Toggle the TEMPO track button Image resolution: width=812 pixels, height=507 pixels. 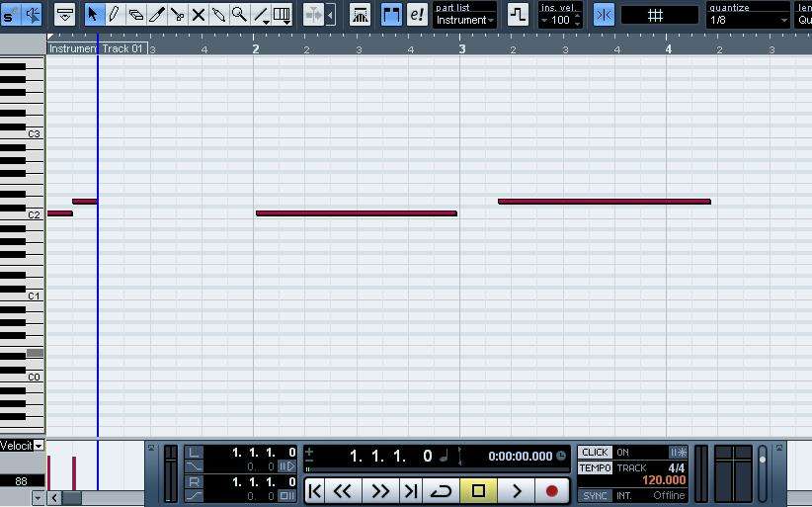[x=595, y=468]
